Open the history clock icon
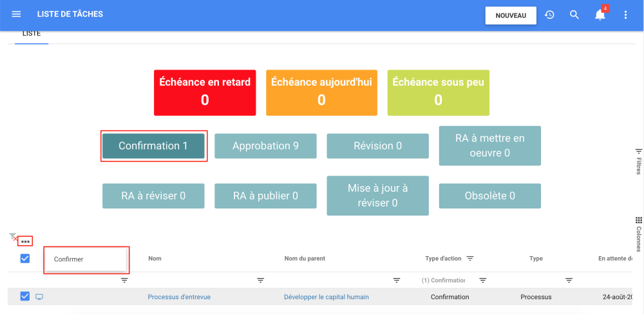The height and width of the screenshot is (314, 644). coord(549,15)
